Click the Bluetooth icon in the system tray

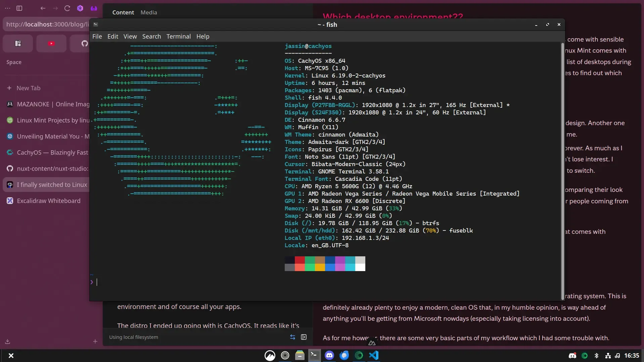point(596,356)
